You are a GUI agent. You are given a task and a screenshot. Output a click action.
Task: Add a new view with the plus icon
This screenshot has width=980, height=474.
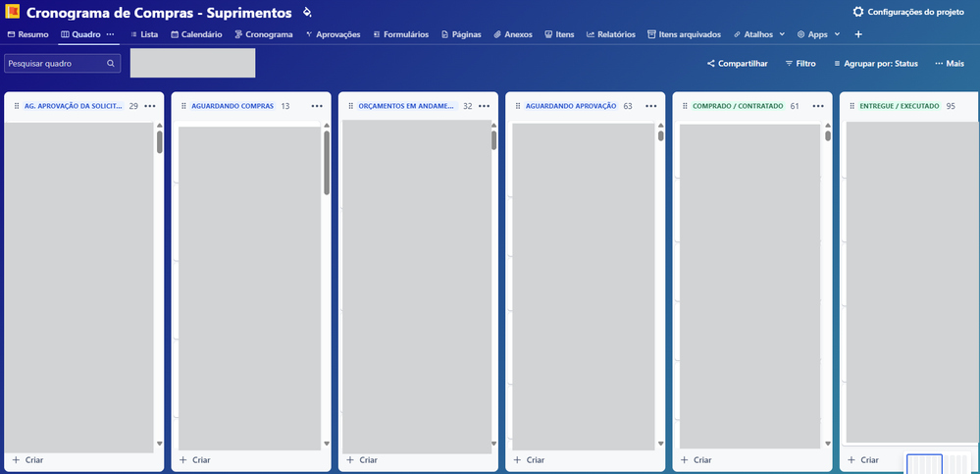pos(858,34)
